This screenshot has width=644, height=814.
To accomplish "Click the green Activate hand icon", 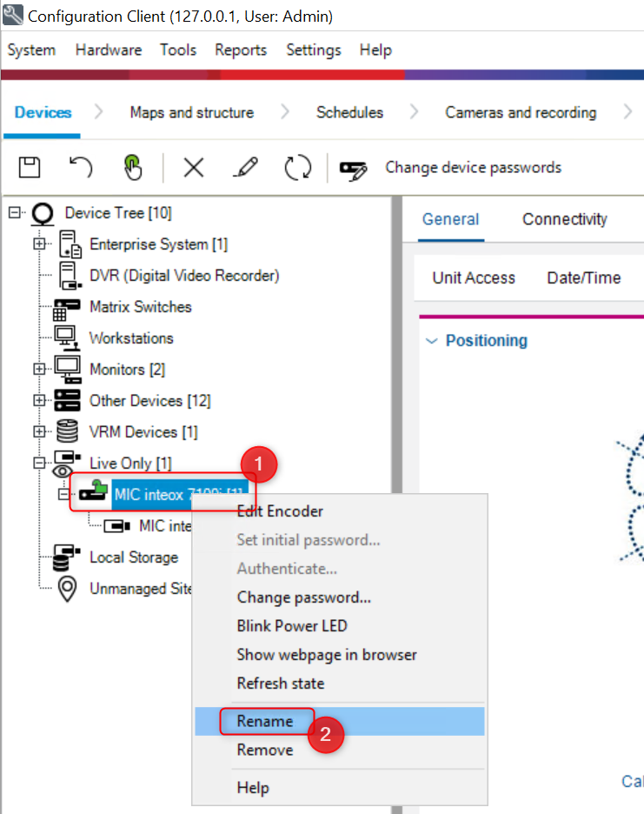I will 133,167.
